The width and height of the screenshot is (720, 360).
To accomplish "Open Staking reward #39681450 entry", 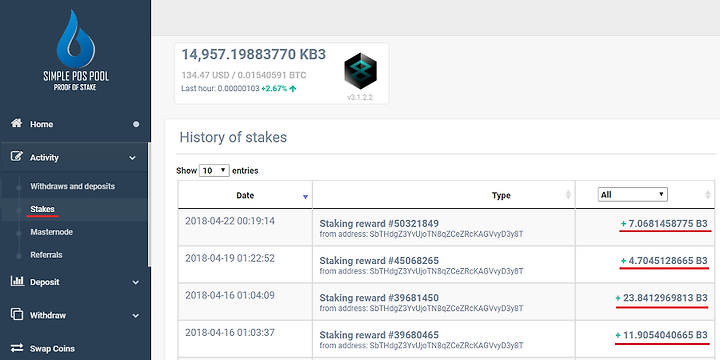I will point(379,298).
